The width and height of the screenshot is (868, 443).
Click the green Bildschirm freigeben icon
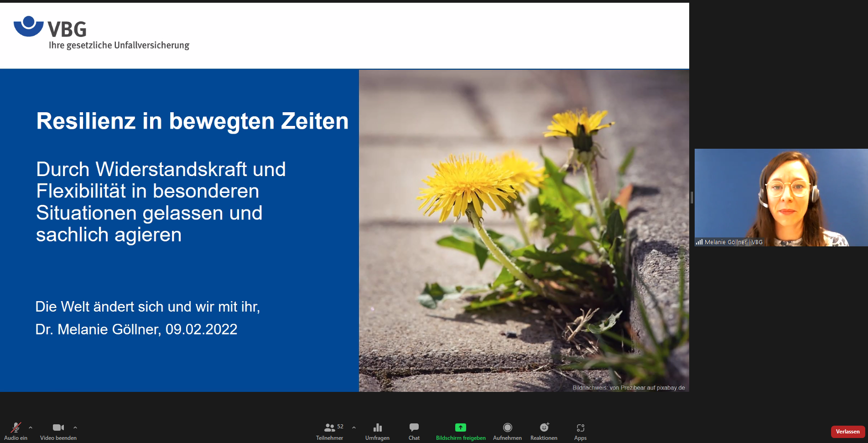460,427
